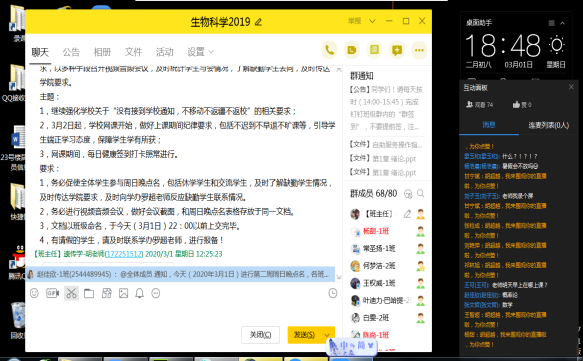Insert a picture using the image icon
The height and width of the screenshot is (361, 583).
tap(123, 293)
